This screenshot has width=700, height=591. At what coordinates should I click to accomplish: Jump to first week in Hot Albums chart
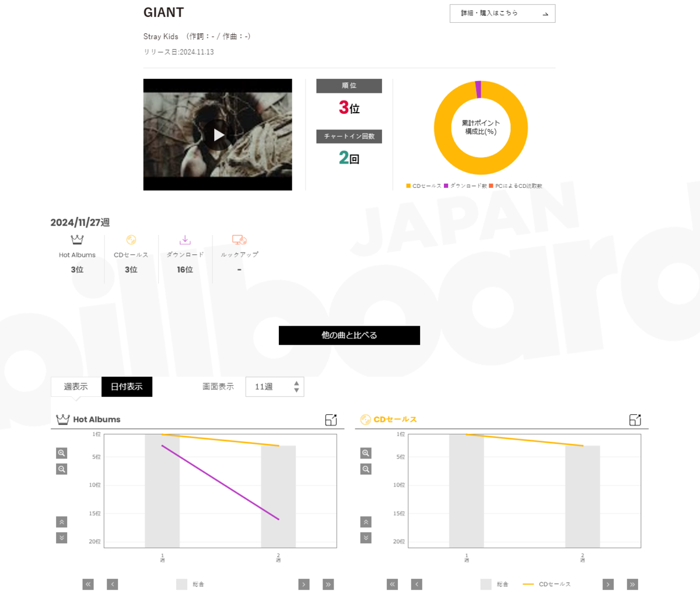[x=88, y=584]
